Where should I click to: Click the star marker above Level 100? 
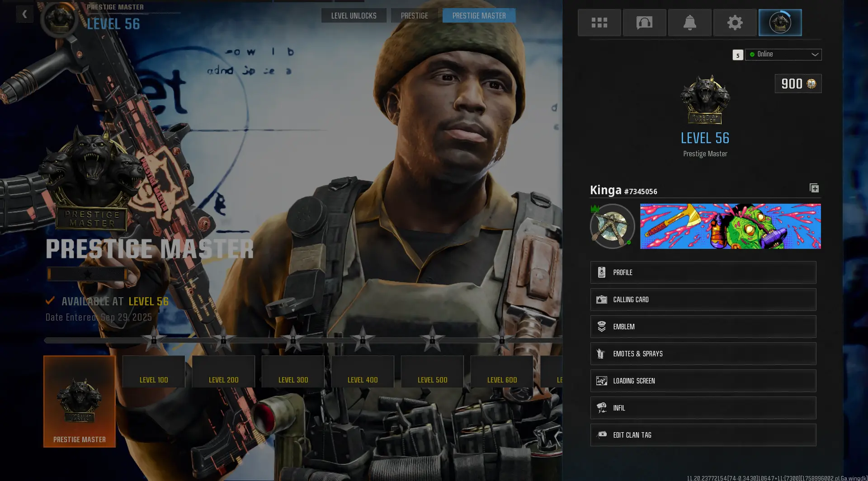(154, 339)
